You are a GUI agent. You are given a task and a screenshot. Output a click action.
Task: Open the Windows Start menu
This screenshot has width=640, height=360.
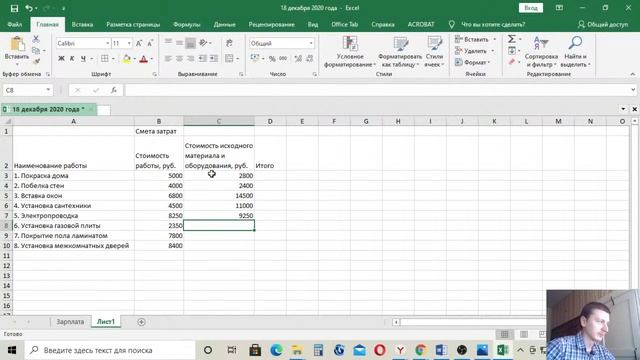(11, 350)
